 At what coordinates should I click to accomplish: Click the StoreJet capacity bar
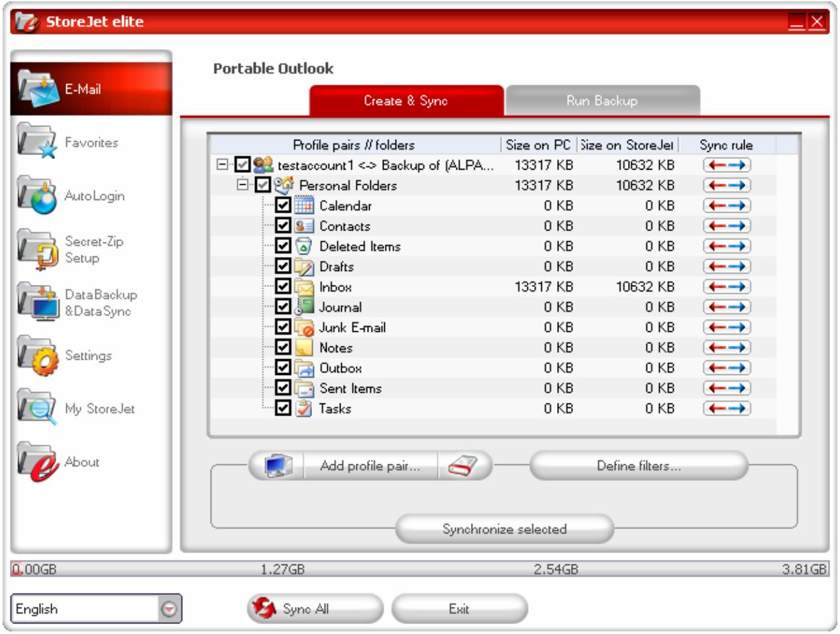coord(420,568)
